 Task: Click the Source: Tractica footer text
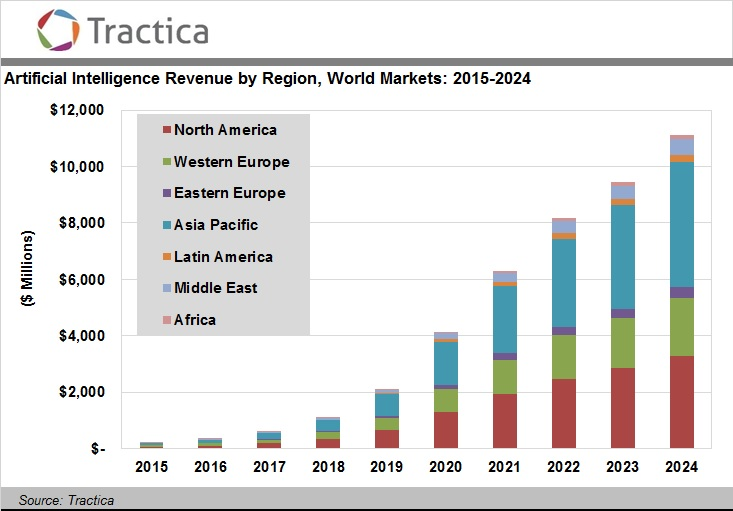point(66,500)
